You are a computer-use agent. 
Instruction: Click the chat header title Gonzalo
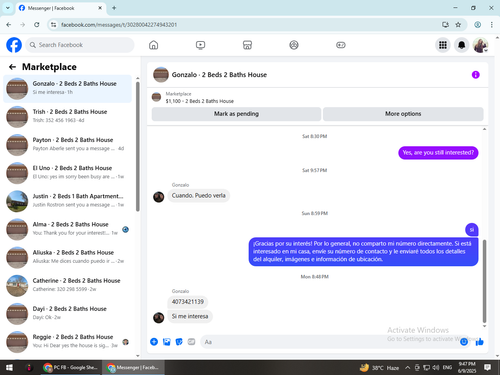[x=219, y=75]
